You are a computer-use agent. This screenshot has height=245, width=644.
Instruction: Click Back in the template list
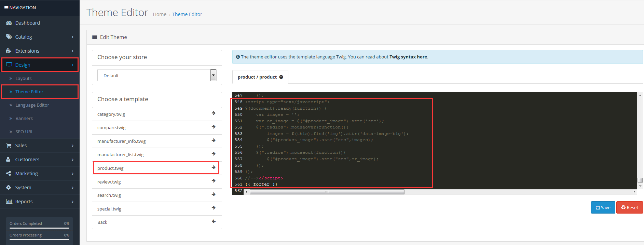(x=157, y=222)
